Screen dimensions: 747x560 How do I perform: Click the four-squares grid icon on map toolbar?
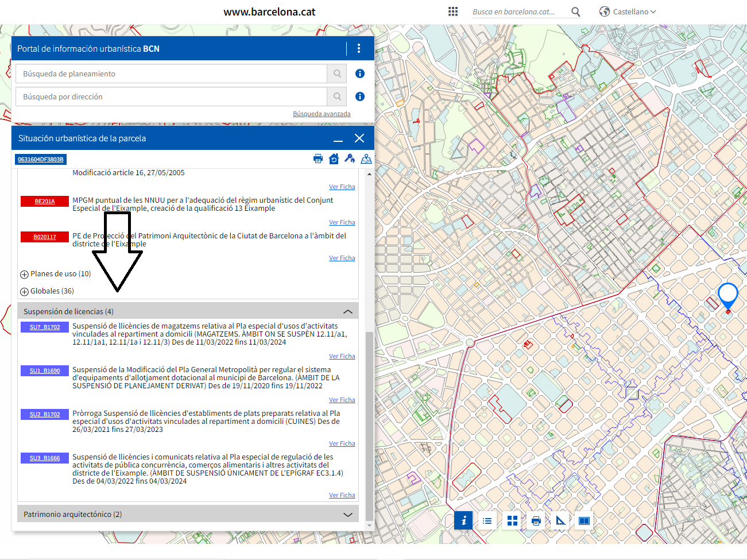coord(512,521)
